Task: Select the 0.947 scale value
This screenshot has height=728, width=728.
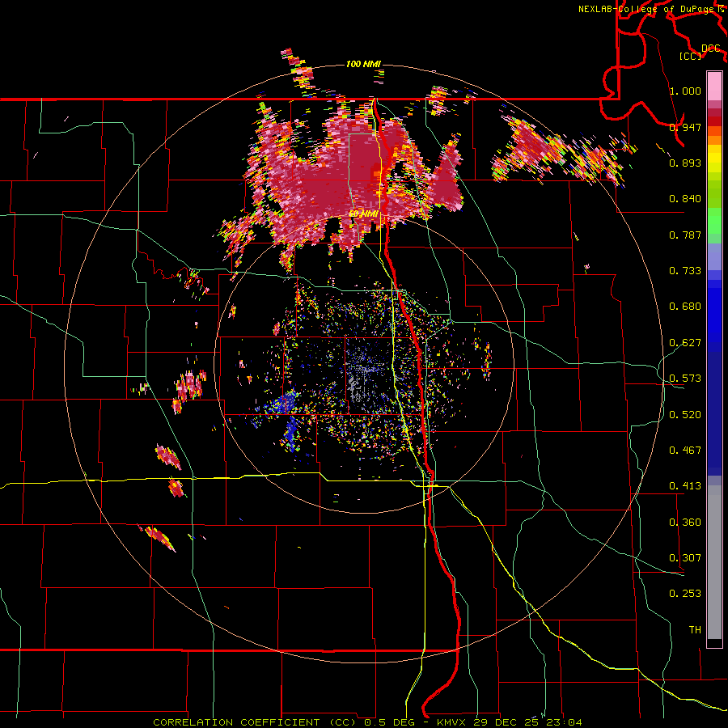Action: tap(685, 127)
